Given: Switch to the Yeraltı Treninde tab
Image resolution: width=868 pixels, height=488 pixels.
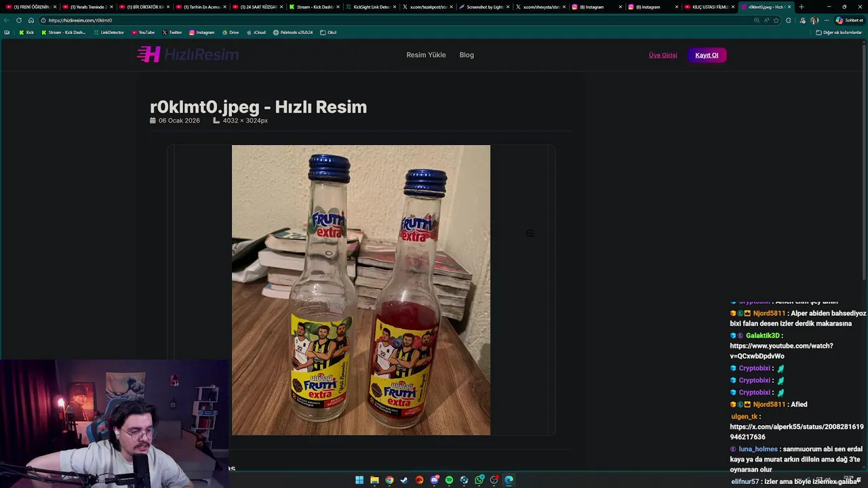Looking at the screenshot, I should tap(86, 7).
